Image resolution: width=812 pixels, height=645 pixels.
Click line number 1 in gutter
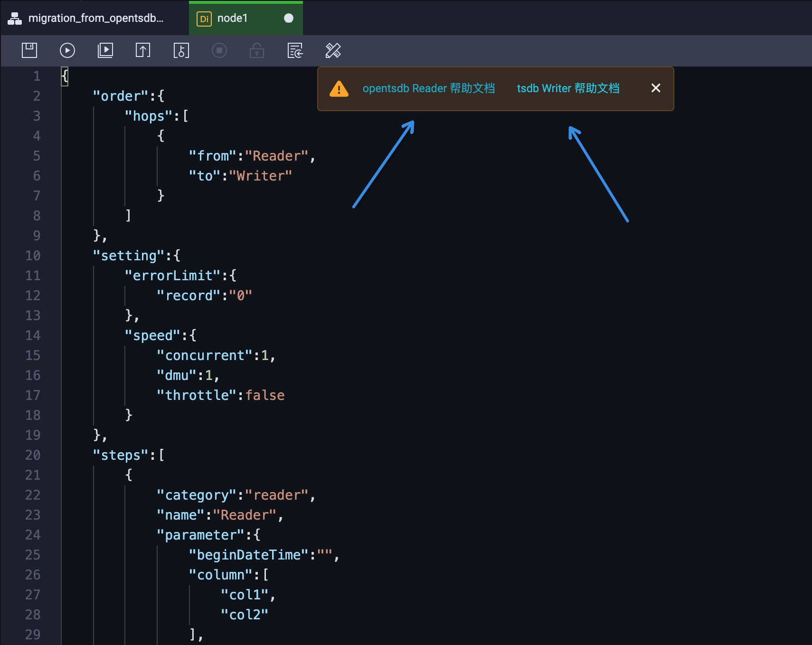point(37,76)
